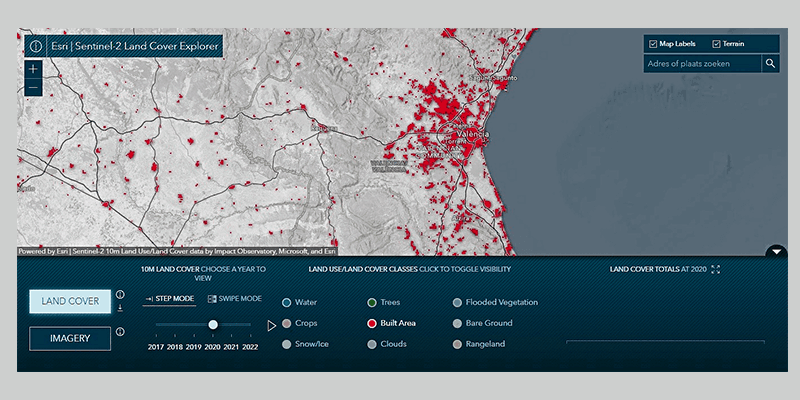Click the Land Cover Totals at 2020 heading
Screen dimensions: 800x400
point(658,269)
